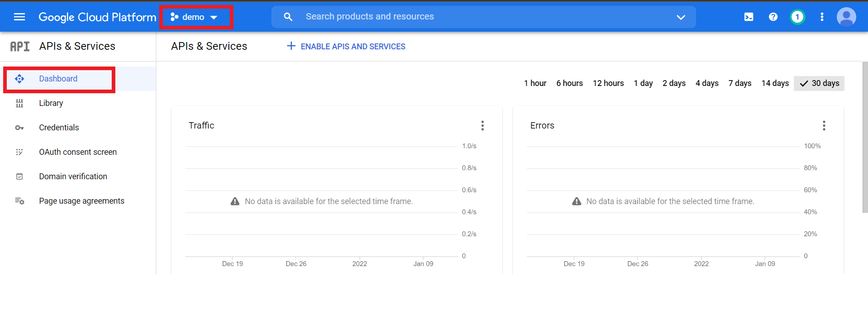Go to Credentials in the sidebar
The image size is (868, 315).
tap(59, 128)
